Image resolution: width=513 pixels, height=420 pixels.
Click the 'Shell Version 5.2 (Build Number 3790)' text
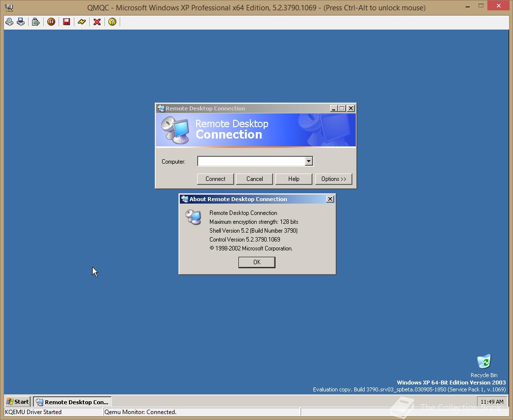[x=254, y=231]
